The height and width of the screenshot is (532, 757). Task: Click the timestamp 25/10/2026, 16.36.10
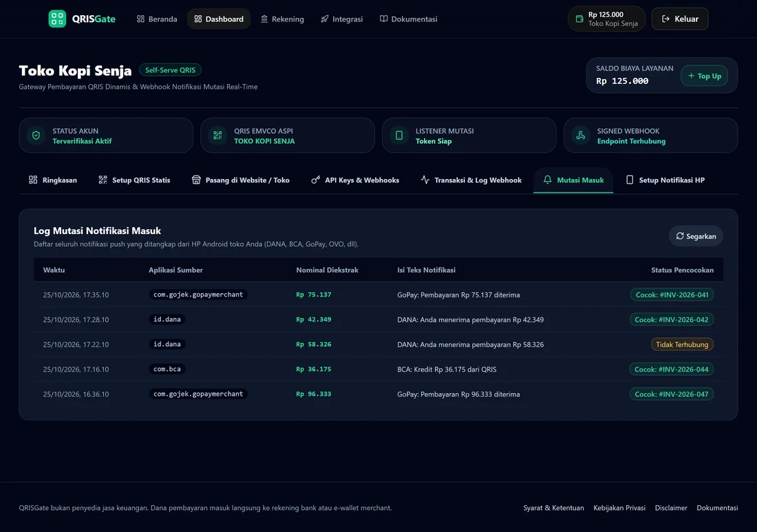(76, 394)
